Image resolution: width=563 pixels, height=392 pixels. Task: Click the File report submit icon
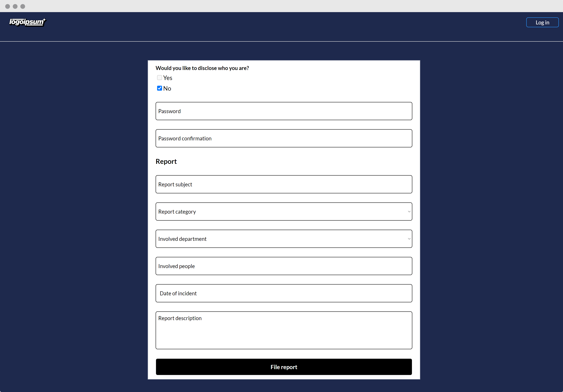tap(284, 367)
